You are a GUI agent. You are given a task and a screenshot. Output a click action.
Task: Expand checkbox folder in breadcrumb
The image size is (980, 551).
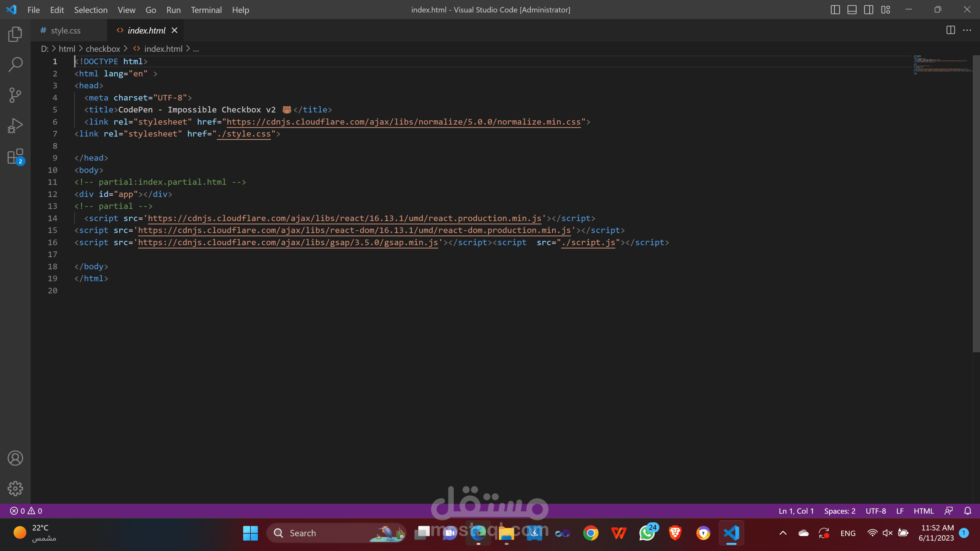pos(103,49)
